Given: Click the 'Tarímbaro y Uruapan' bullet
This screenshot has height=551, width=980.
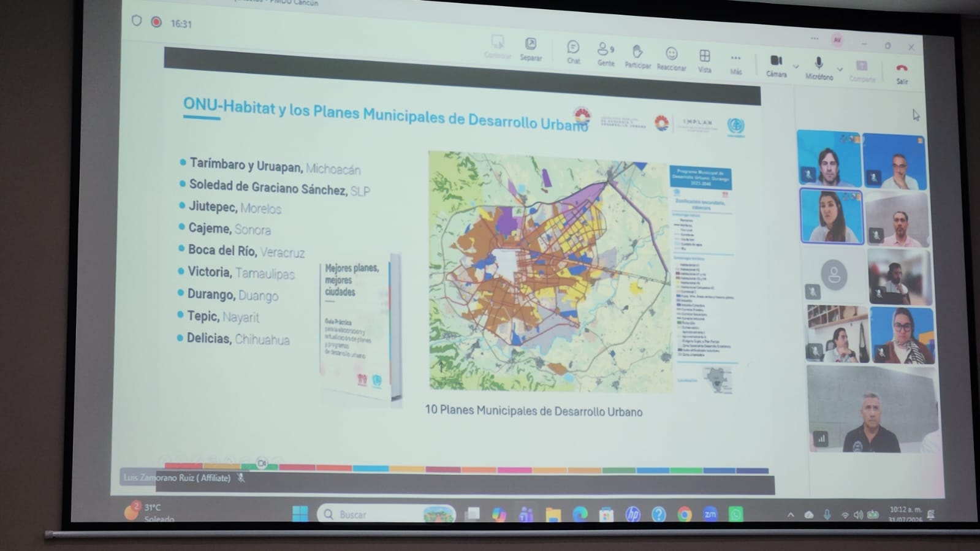Looking at the screenshot, I should coord(270,165).
